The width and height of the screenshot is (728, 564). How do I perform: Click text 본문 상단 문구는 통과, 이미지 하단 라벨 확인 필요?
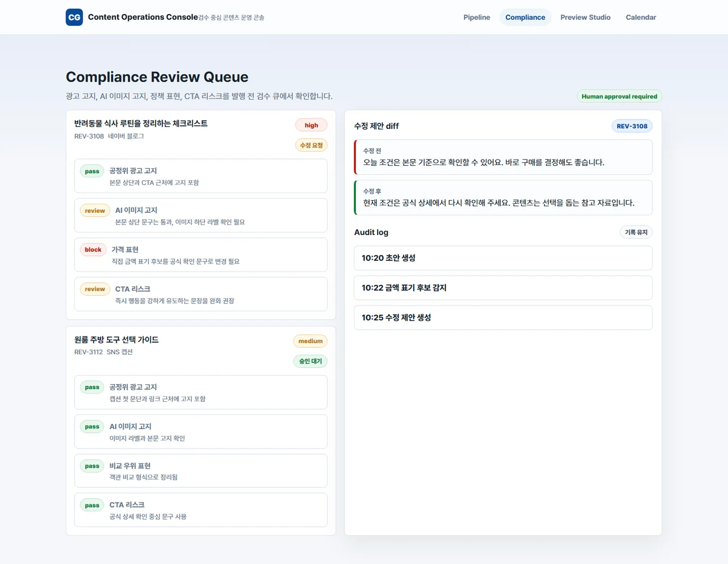pyautogui.click(x=180, y=222)
